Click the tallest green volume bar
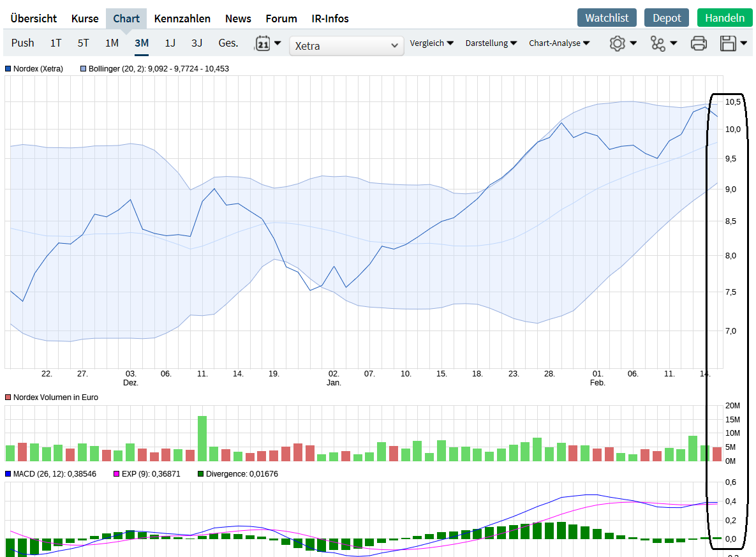Image resolution: width=756 pixels, height=557 pixels. [x=202, y=438]
